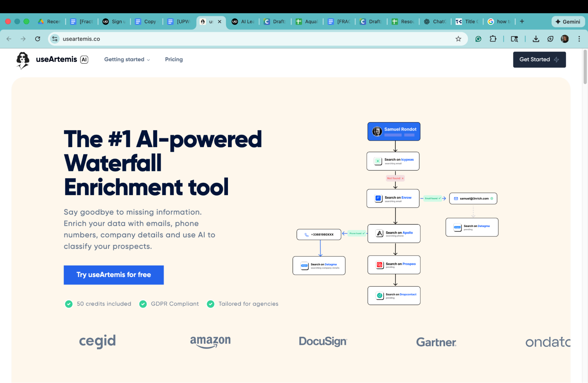This screenshot has width=588, height=383.
Task: Click the Get Started button
Action: (x=539, y=59)
